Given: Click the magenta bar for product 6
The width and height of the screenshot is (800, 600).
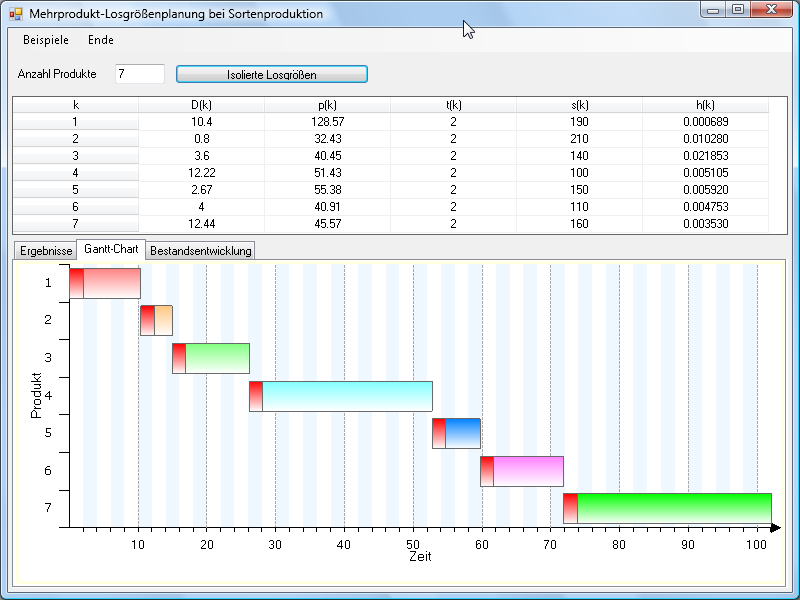Looking at the screenshot, I should tap(528, 471).
